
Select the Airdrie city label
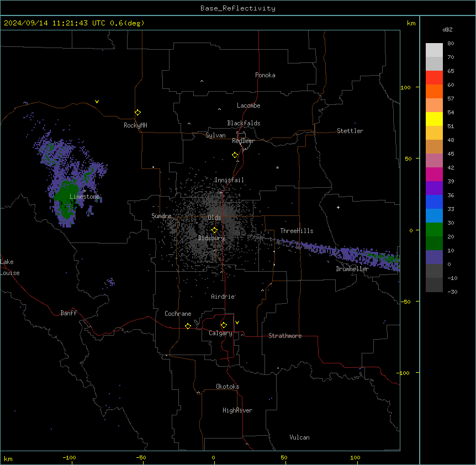click(x=223, y=297)
